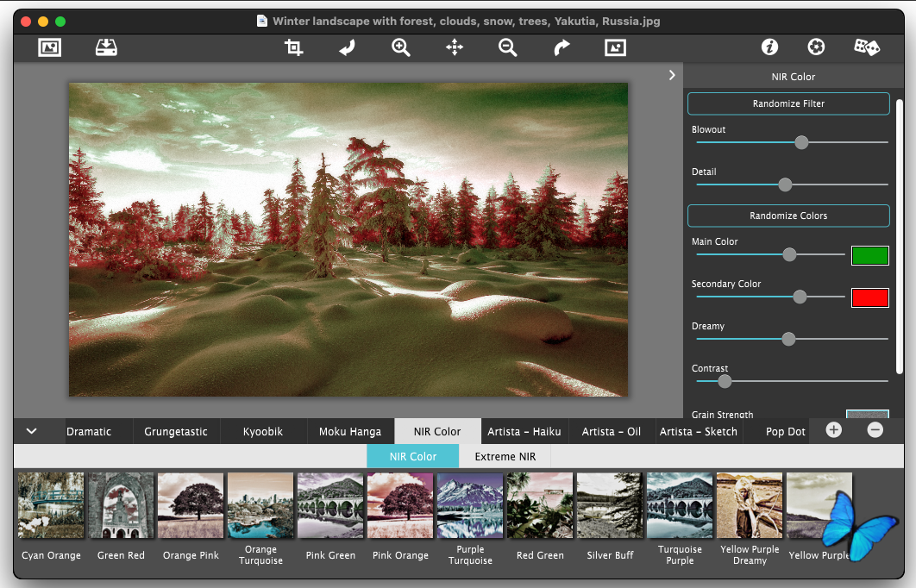Click the undo arrow icon
916x588 pixels.
coord(347,48)
